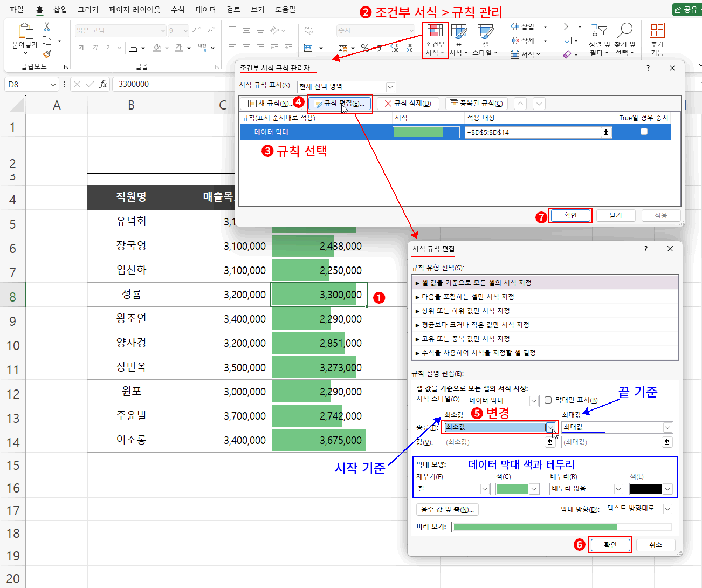
Task: Click the 음수 값 및 축 button
Action: [x=448, y=509]
